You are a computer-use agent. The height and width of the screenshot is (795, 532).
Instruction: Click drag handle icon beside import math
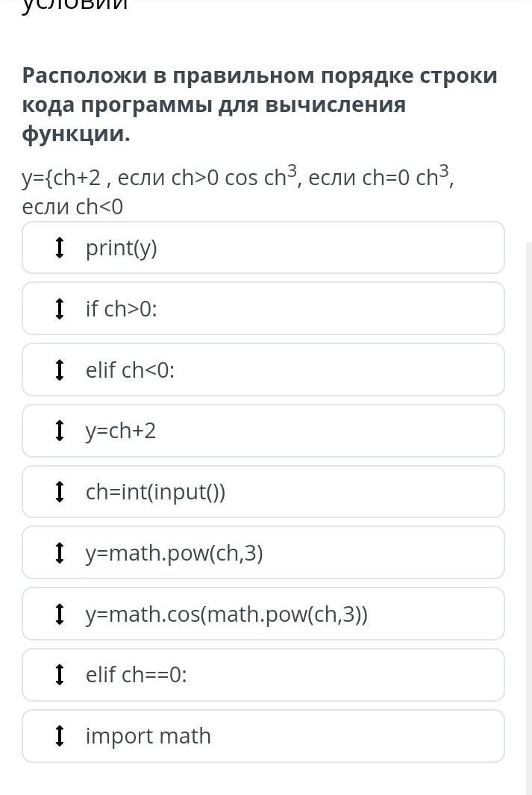60,736
